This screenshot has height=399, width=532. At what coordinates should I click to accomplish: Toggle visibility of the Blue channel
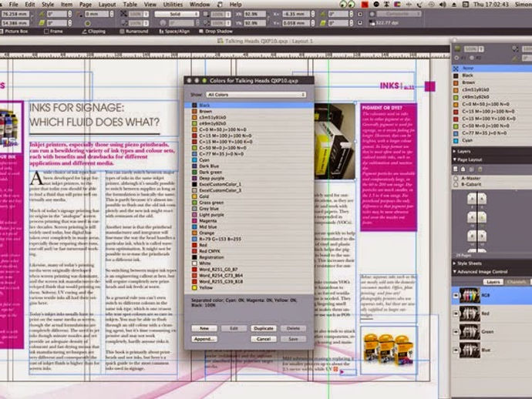[456, 350]
